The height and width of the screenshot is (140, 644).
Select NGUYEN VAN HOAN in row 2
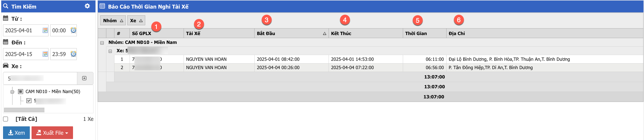tap(206, 68)
